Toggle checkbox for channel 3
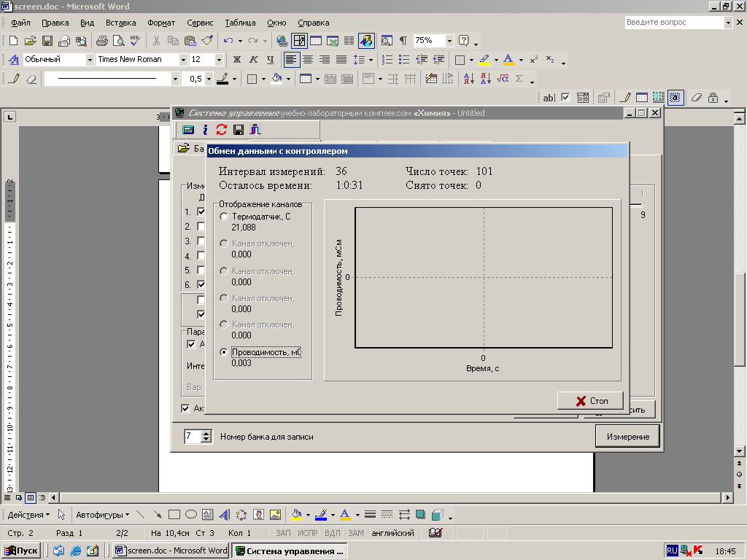 click(x=201, y=241)
